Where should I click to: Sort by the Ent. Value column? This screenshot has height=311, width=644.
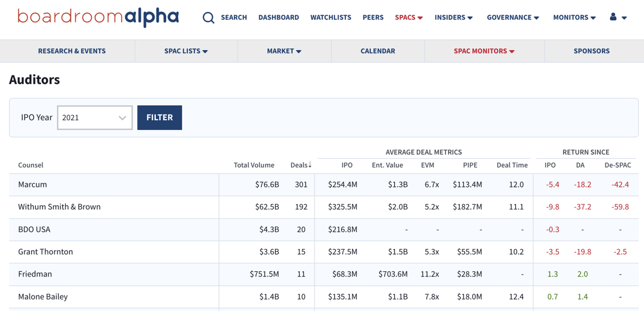pyautogui.click(x=388, y=165)
